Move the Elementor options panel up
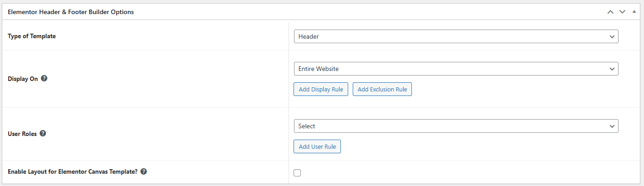The width and height of the screenshot is (644, 186). pyautogui.click(x=610, y=12)
